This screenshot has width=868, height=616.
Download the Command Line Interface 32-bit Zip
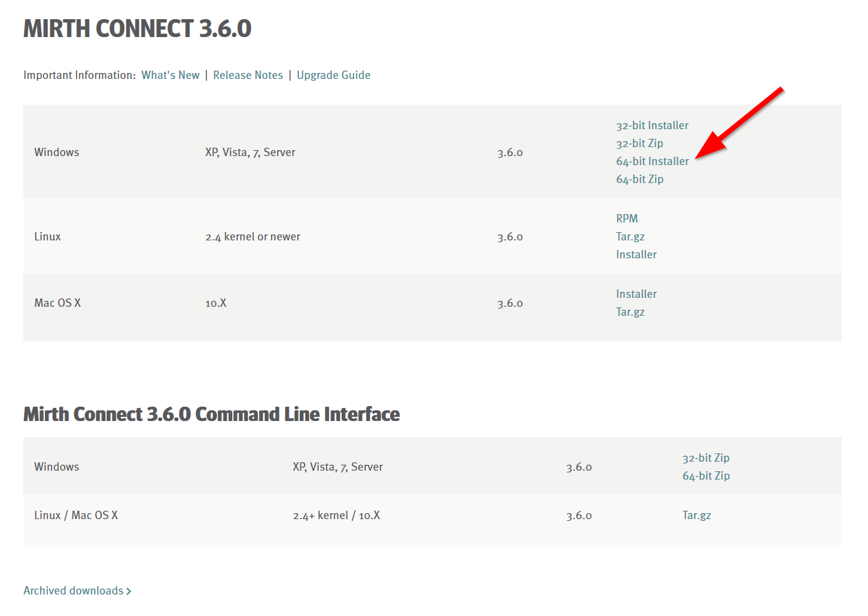(706, 458)
